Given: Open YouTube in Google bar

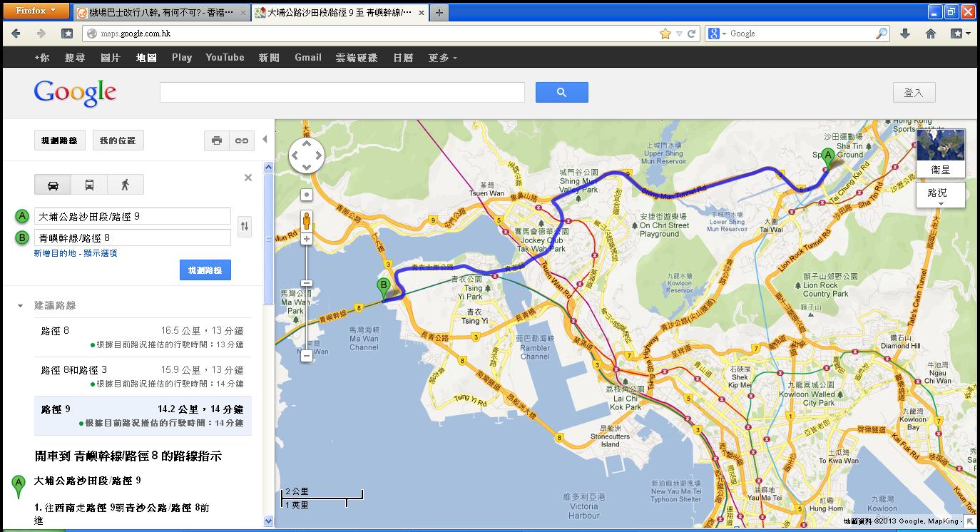Looking at the screenshot, I should coord(225,58).
